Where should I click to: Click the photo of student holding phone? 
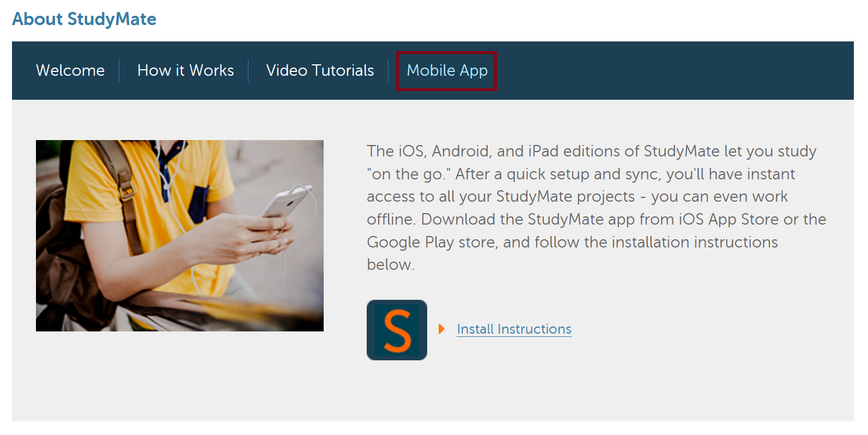tap(180, 235)
